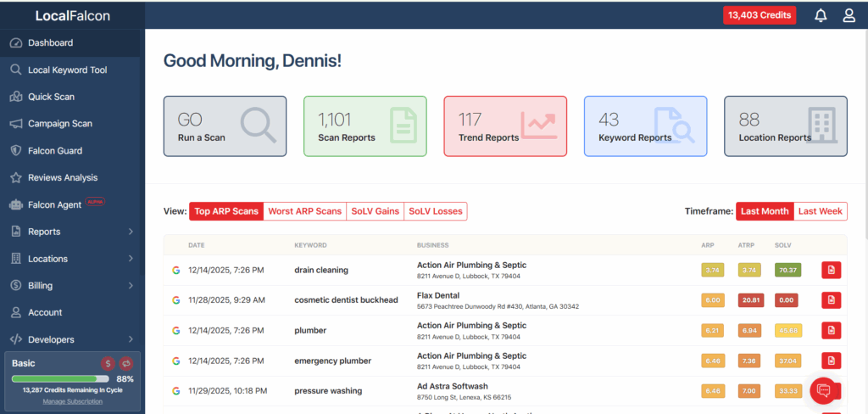
Task: Open PDF report for drain cleaning row
Action: tap(832, 270)
